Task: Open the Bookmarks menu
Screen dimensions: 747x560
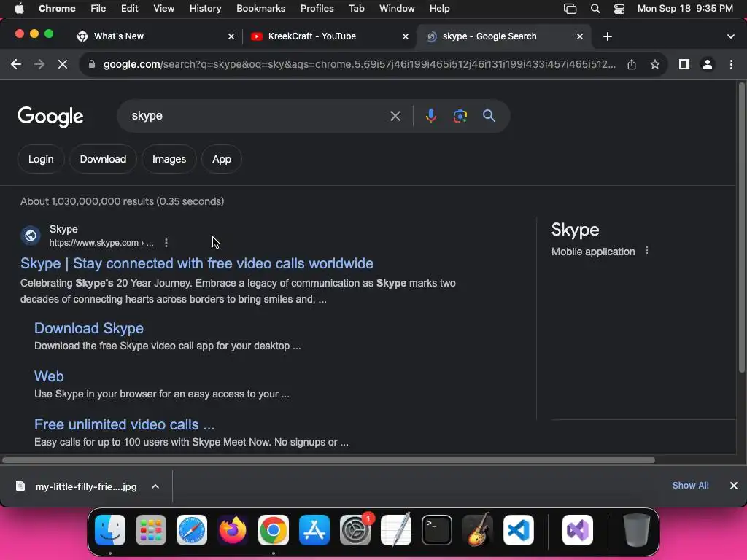Action: [260, 9]
